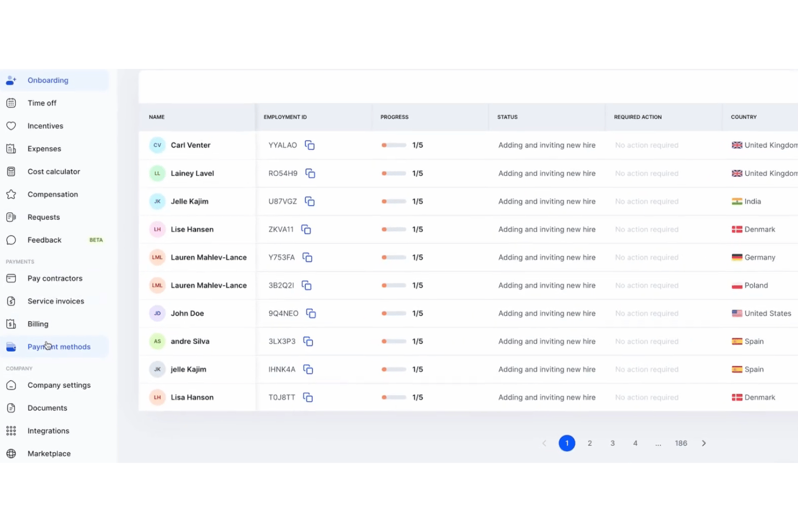This screenshot has height=532, width=798.
Task: Select John Doe's name
Action: [187, 313]
